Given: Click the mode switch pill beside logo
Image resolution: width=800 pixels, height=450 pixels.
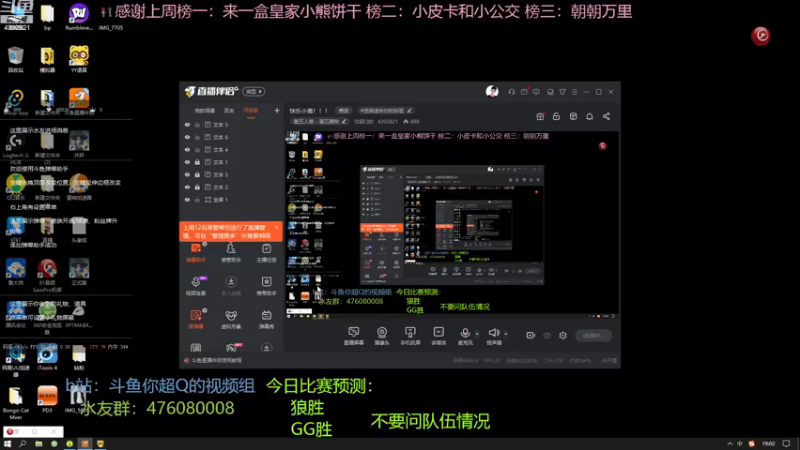Looking at the screenshot, I should click(x=254, y=91).
